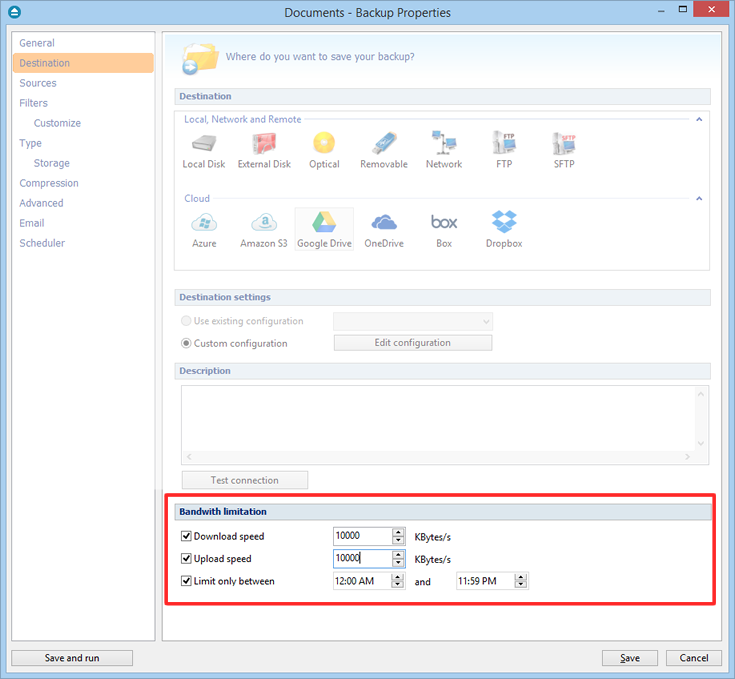
Task: Toggle the Download speed checkbox
Action: 186,536
